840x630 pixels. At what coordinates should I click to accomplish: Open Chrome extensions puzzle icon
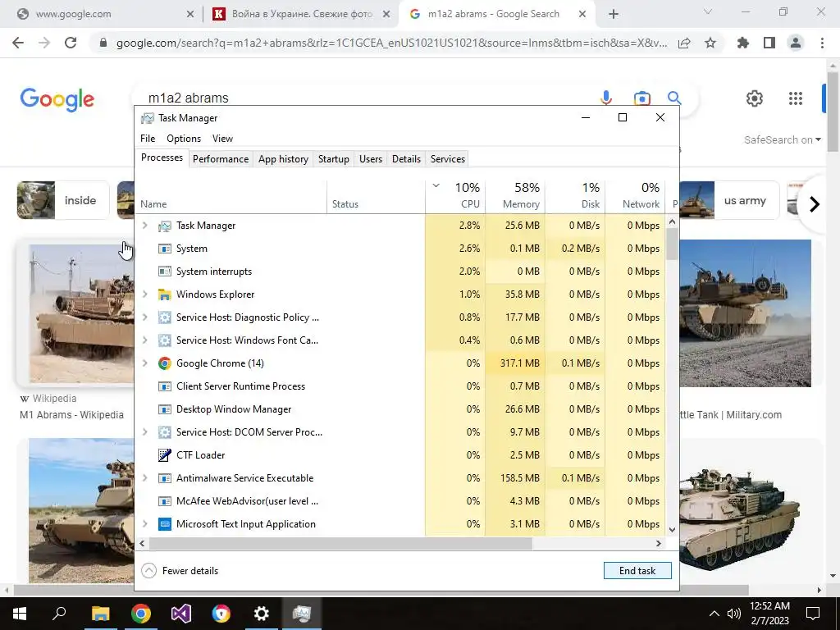coord(743,43)
